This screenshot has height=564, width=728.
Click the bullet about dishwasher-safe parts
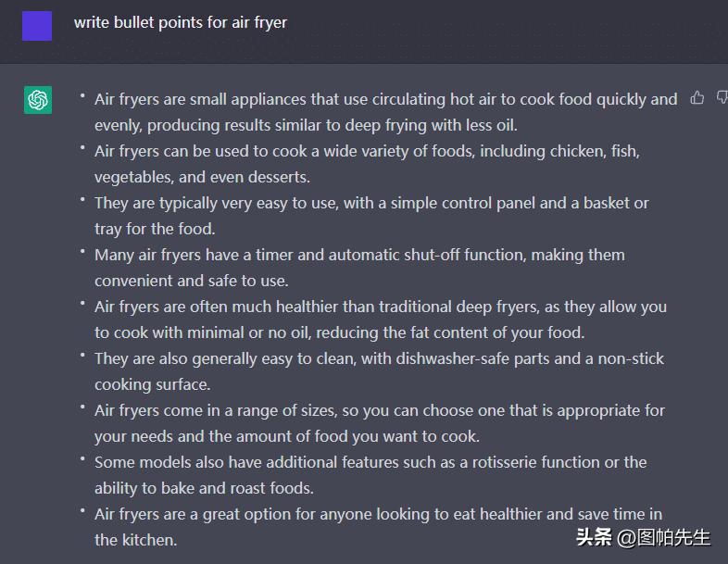click(379, 358)
